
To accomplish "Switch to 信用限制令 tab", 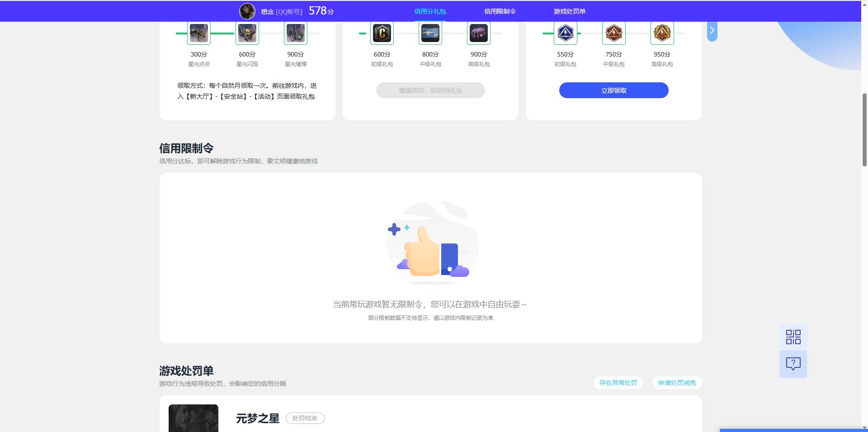I will point(500,11).
